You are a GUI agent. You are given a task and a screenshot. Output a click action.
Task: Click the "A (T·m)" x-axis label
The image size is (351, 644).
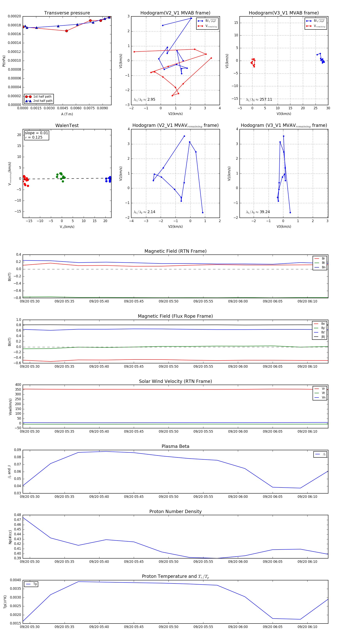67,114
